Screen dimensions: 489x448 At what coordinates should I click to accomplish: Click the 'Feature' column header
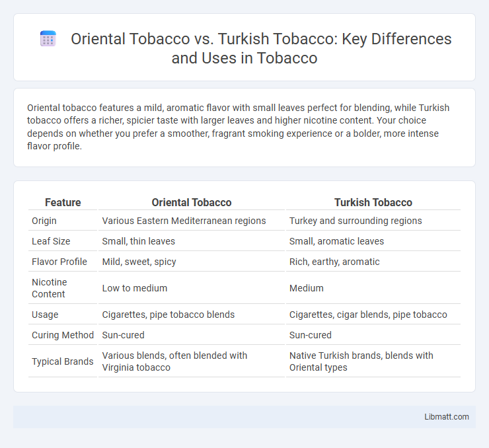click(63, 202)
